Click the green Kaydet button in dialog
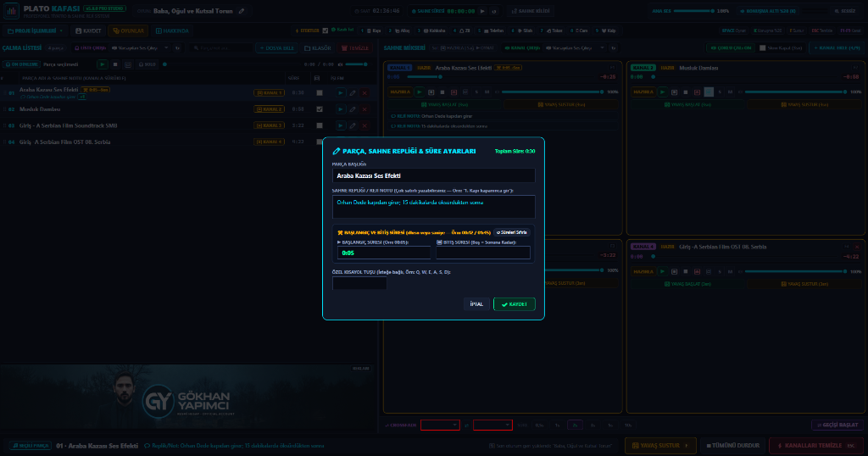Image resolution: width=868 pixels, height=456 pixels. (515, 304)
